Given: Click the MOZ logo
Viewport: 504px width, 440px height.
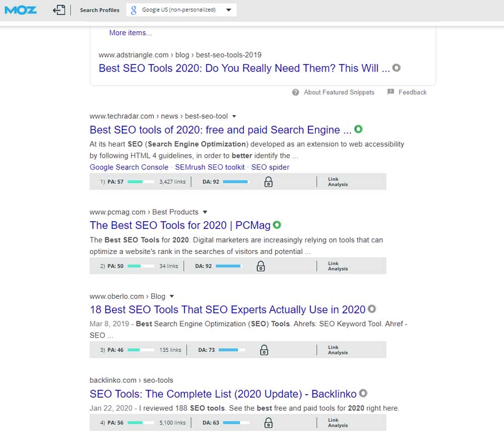Looking at the screenshot, I should click(21, 10).
